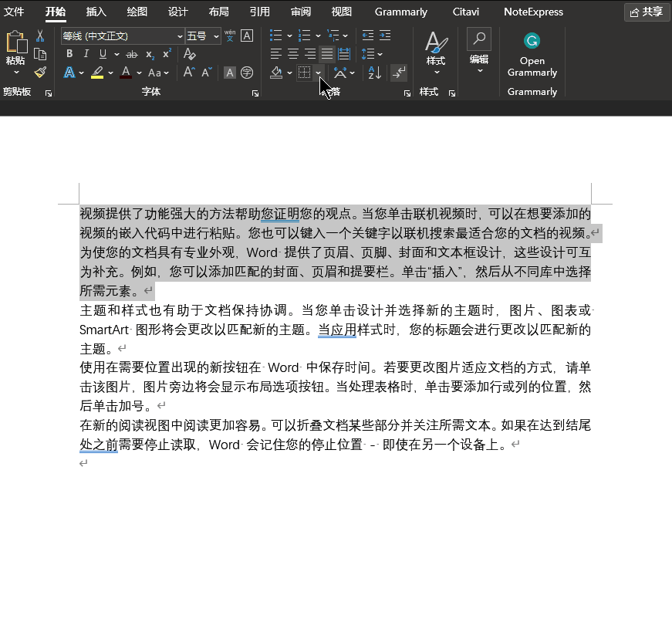672x636 pixels.
Task: Apply yellow text highlight color
Action: tap(97, 73)
